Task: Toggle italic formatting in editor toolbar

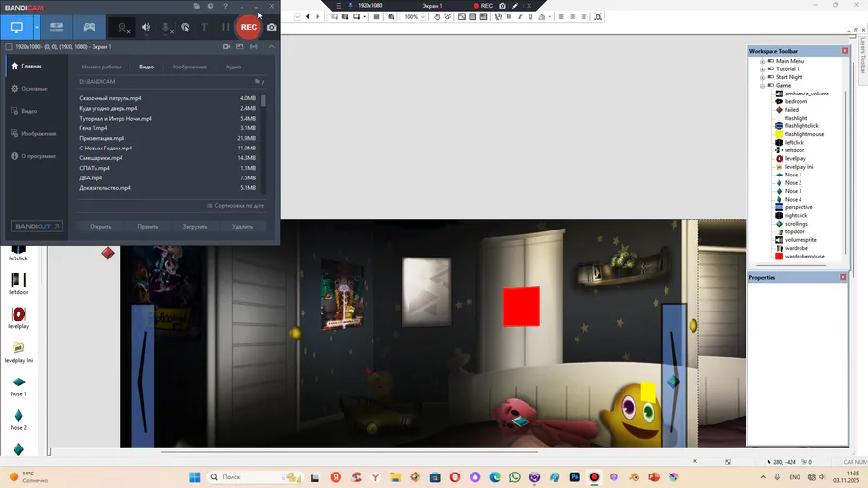Action: pos(520,17)
